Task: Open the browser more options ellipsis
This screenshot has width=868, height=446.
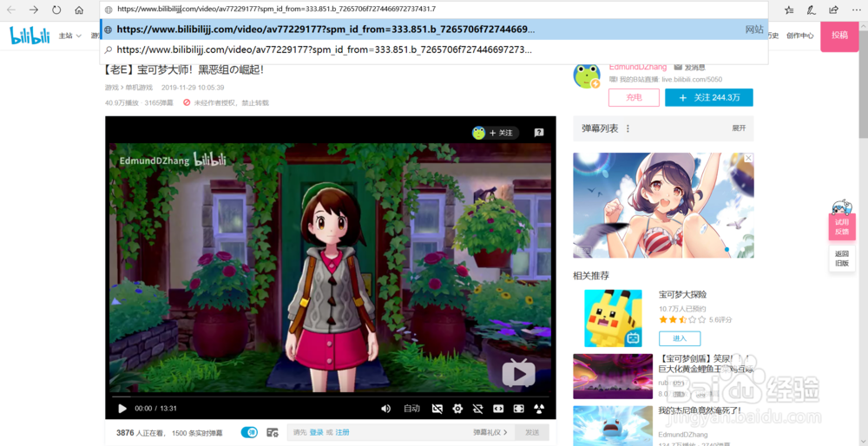Action: pos(857,10)
